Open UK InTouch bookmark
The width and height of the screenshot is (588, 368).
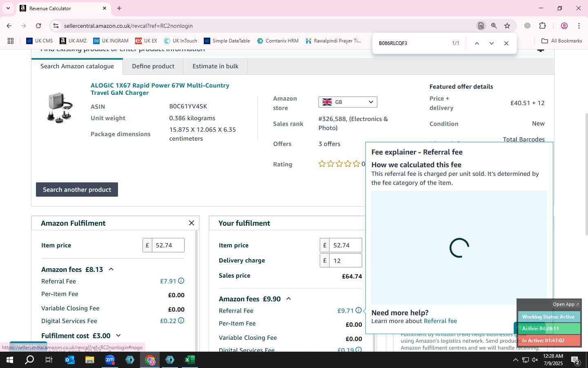pos(180,41)
